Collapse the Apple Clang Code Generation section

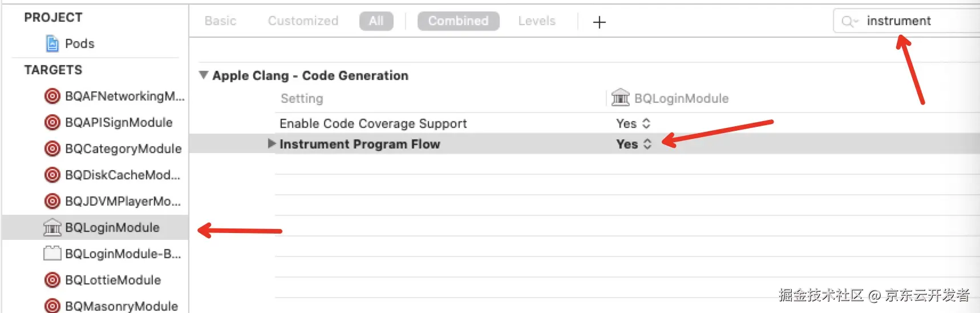(x=203, y=75)
